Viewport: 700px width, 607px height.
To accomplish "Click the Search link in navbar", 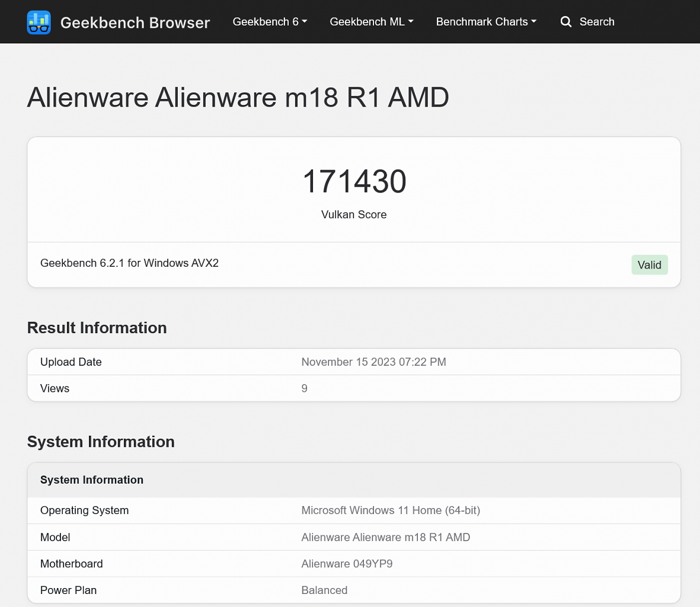I will [597, 22].
